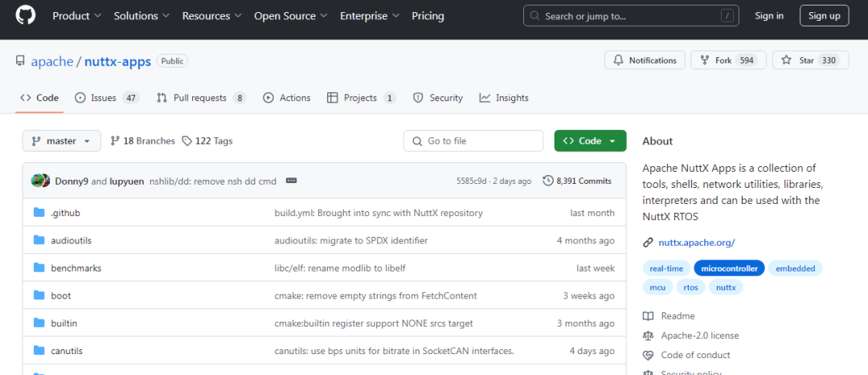Expand the green Code dropdown button

pos(590,141)
